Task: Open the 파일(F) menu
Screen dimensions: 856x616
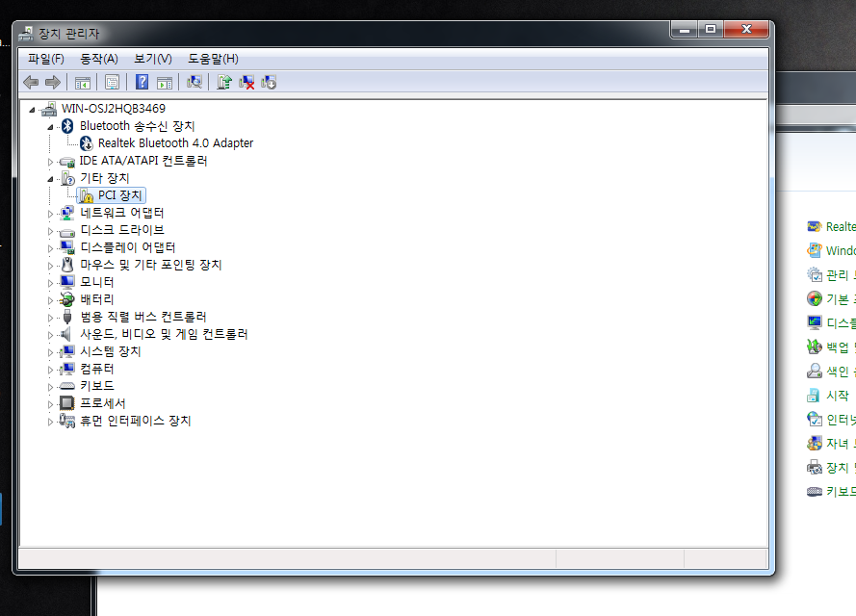Action: coord(46,59)
